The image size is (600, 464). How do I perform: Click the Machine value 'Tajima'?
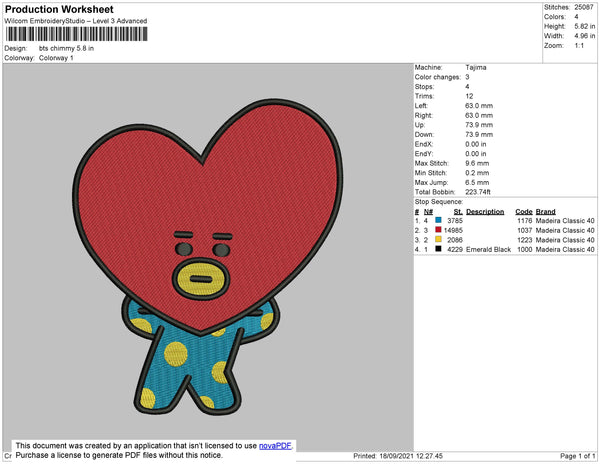click(476, 67)
